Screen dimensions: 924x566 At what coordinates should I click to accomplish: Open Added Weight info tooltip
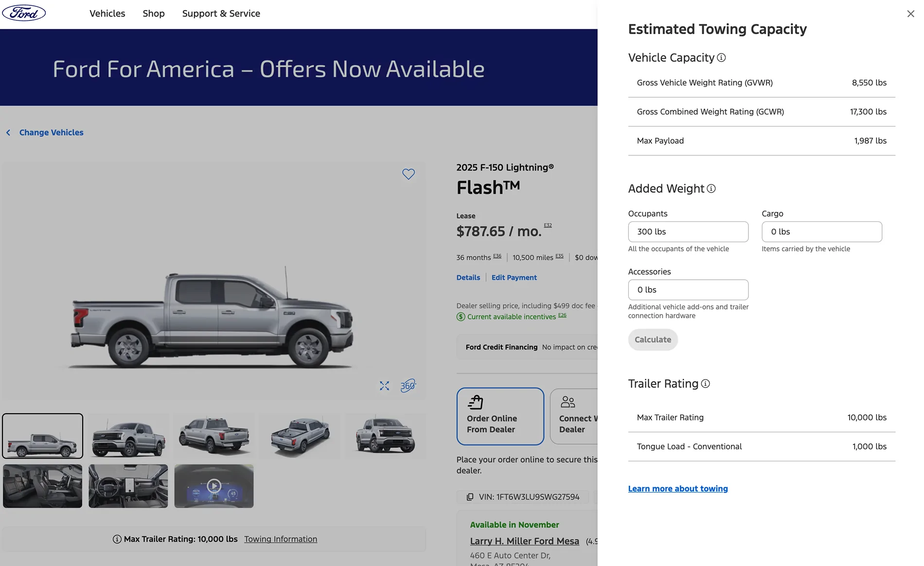pyautogui.click(x=711, y=189)
